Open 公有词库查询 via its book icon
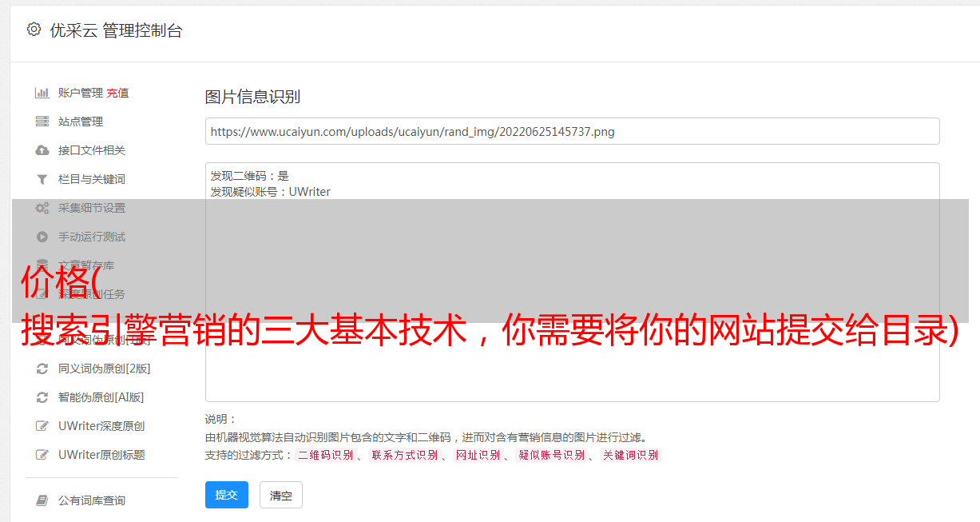The image size is (980, 522). (x=42, y=500)
